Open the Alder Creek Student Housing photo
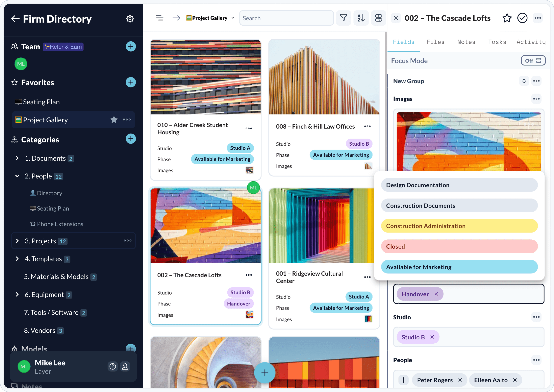Screen dimensions: 554x392 [206, 77]
